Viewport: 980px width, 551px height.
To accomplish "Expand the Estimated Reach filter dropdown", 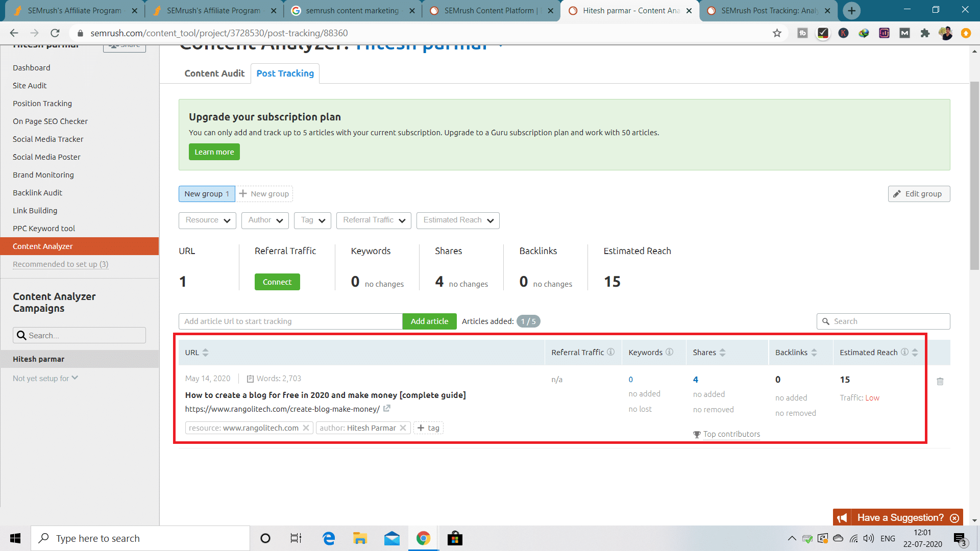I will tap(458, 220).
